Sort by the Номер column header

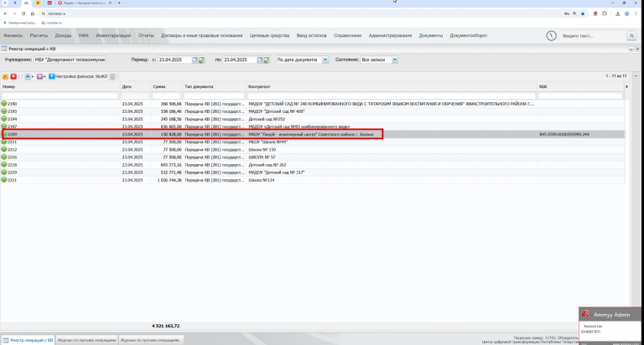pos(8,86)
